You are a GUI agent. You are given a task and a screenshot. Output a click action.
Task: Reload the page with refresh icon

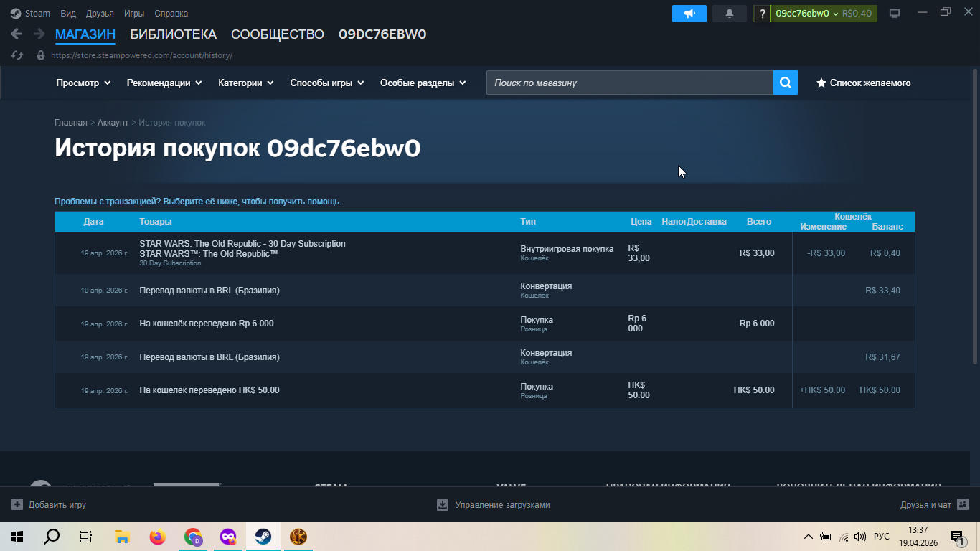(x=18, y=55)
